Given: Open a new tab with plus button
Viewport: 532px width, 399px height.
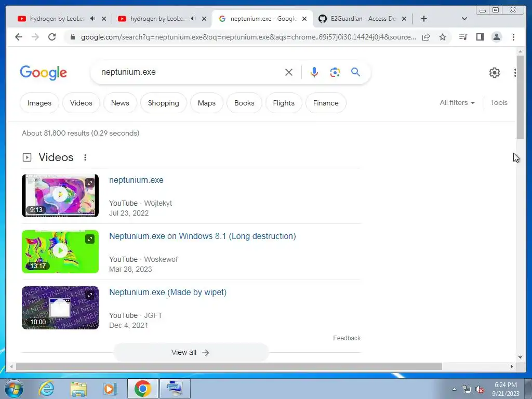Looking at the screenshot, I should tap(424, 19).
